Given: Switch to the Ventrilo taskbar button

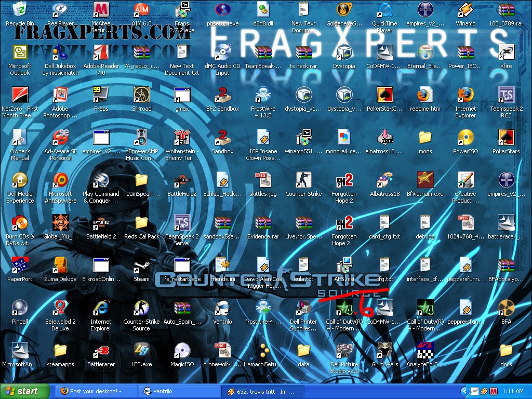Looking at the screenshot, I should coord(179,391).
